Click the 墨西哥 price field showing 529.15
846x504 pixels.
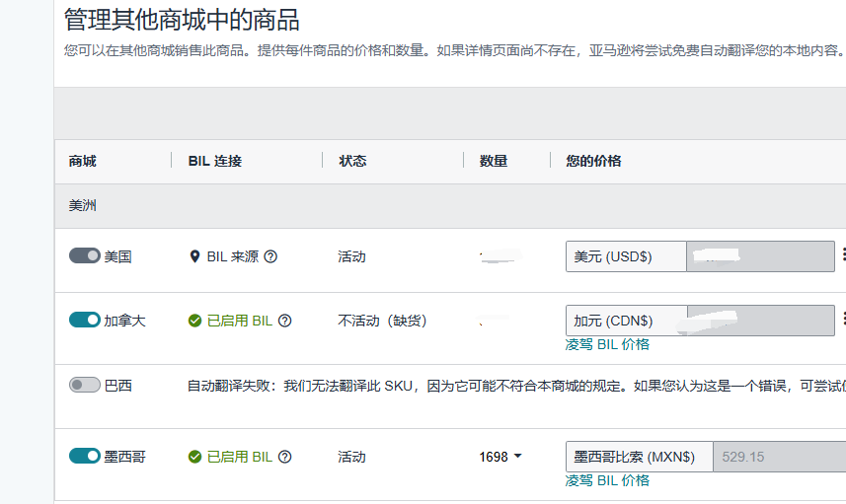pos(778,457)
